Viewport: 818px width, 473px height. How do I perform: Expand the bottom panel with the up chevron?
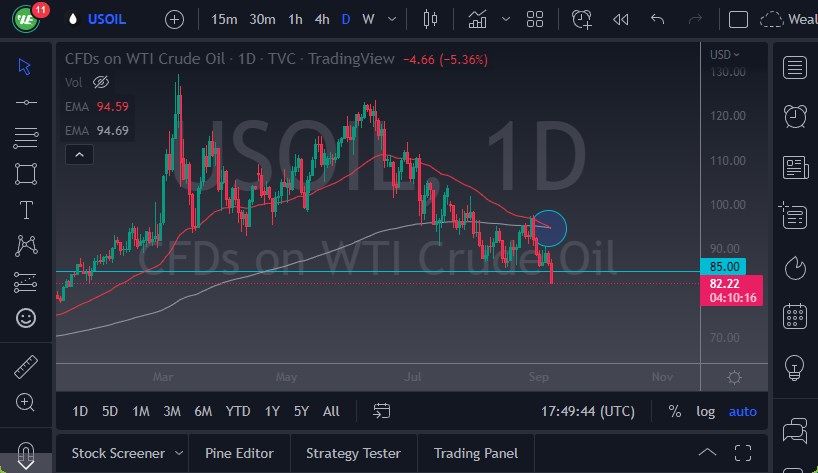tap(707, 452)
